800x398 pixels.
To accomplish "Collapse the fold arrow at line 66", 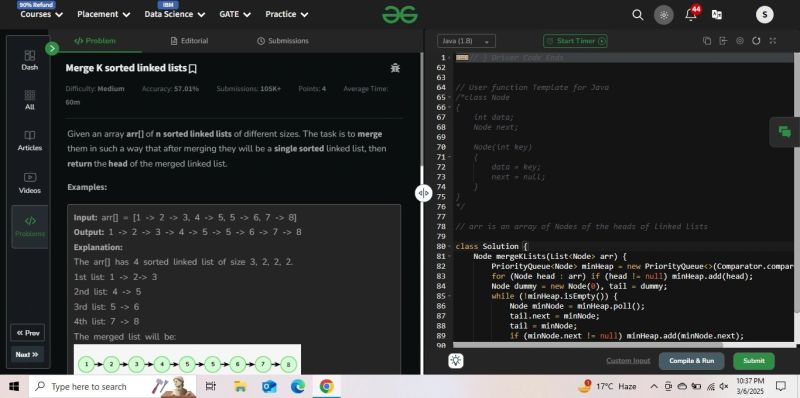I will point(449,108).
